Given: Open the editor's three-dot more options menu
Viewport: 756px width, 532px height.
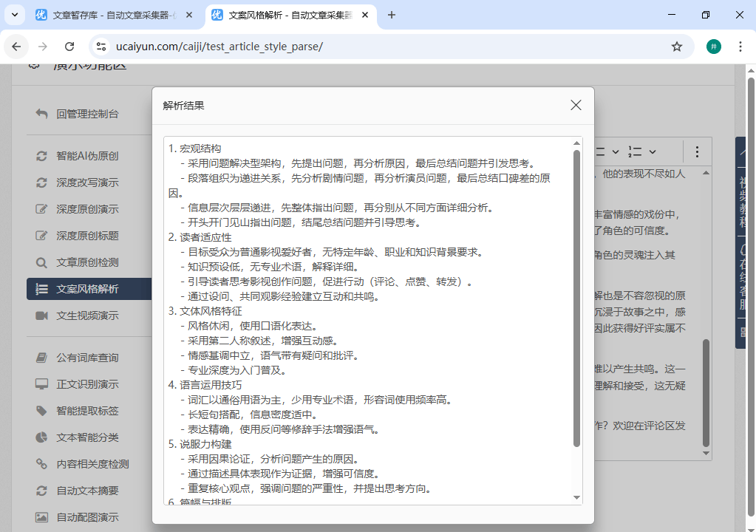Looking at the screenshot, I should (x=696, y=151).
